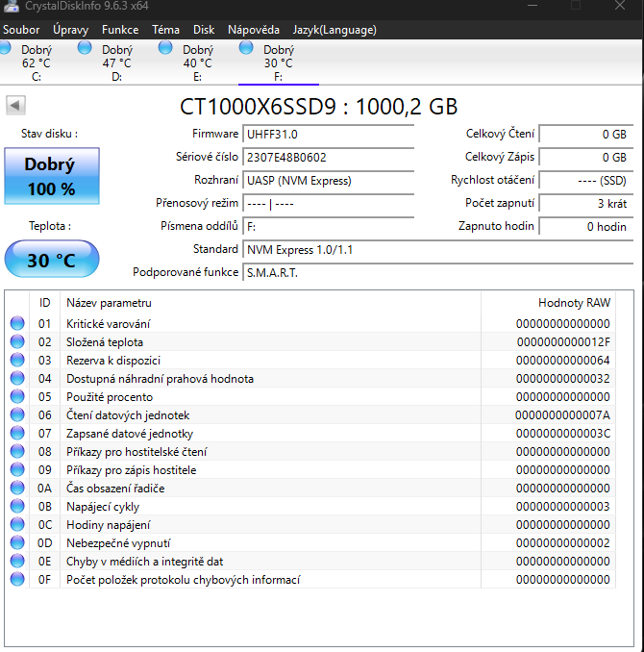The height and width of the screenshot is (652, 644).
Task: Click the Dobrý 100 % health status button
Action: (x=52, y=176)
